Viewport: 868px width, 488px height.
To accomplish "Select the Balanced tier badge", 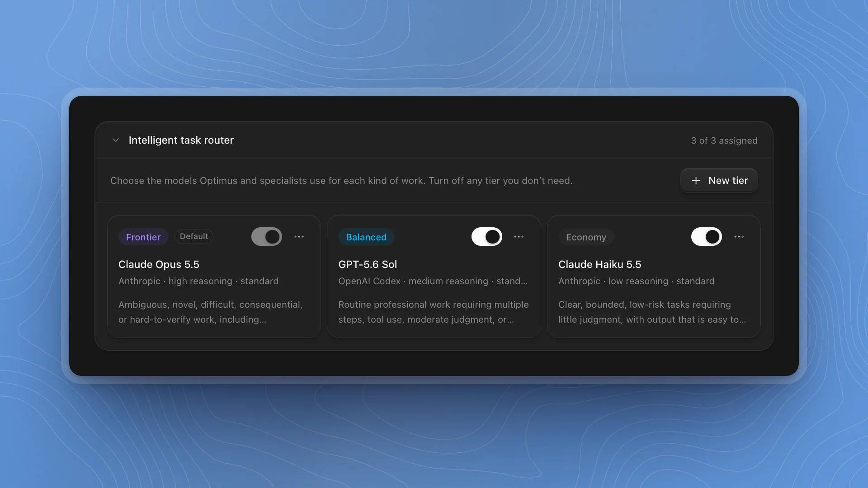I will [x=366, y=237].
